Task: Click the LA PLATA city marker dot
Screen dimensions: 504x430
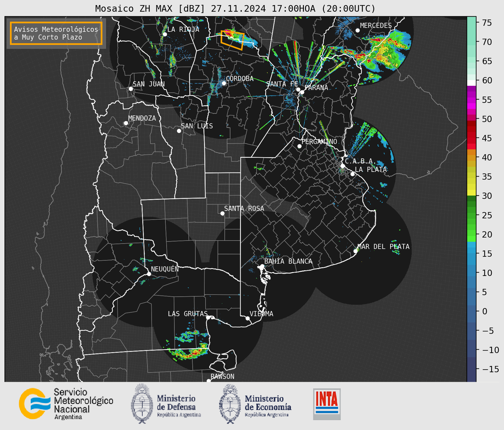Action: point(353,174)
